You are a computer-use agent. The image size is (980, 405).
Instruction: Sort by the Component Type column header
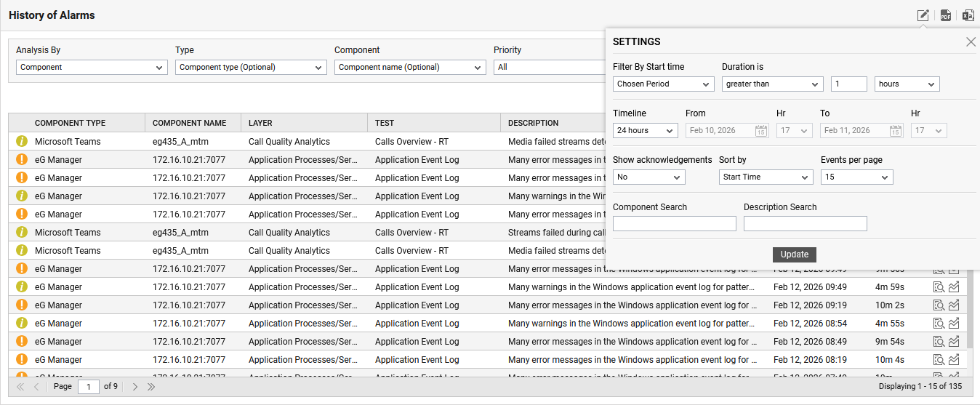pyautogui.click(x=71, y=123)
